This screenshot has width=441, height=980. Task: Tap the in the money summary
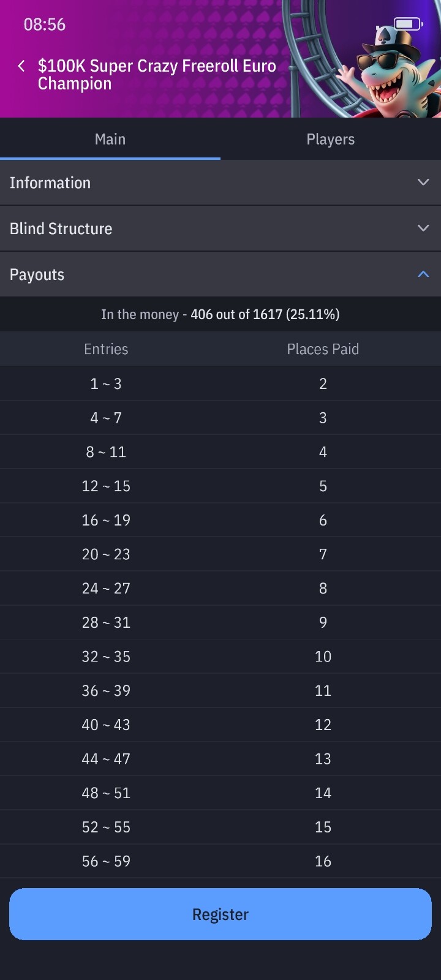221,314
